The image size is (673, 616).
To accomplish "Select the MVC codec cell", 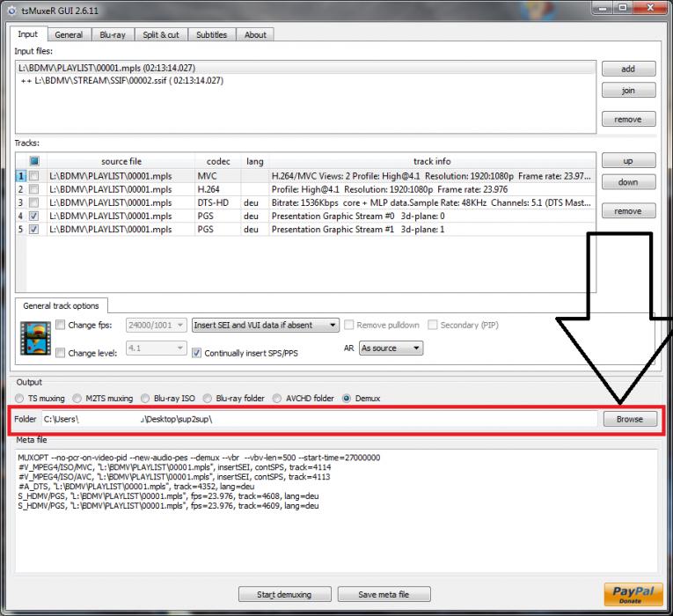I will click(x=218, y=176).
